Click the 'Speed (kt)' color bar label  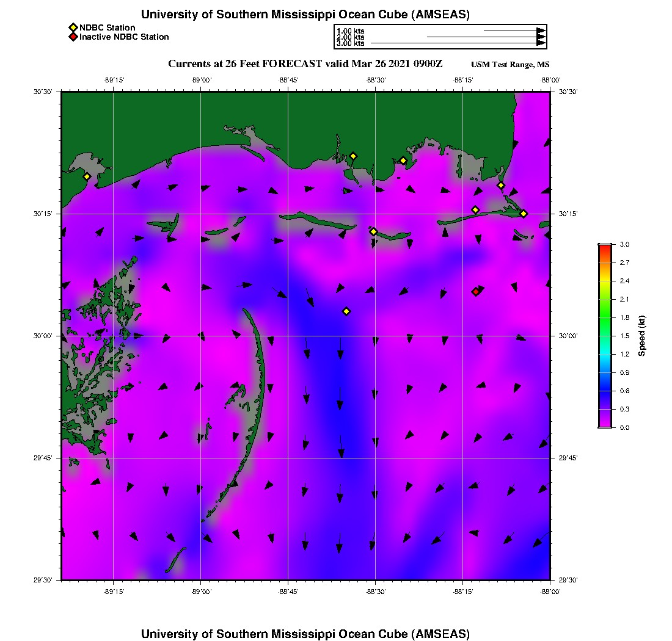tap(641, 336)
